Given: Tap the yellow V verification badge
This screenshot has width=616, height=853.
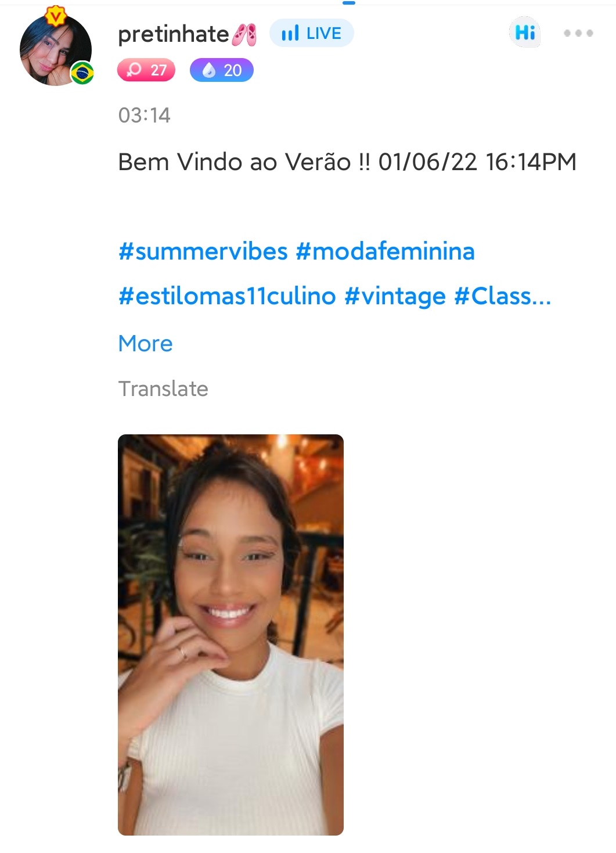Looking at the screenshot, I should [56, 16].
